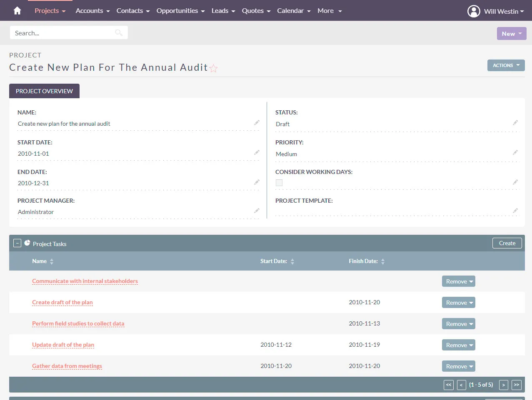Click the 2010-12-31 end date value
This screenshot has height=400, width=532.
[33, 183]
